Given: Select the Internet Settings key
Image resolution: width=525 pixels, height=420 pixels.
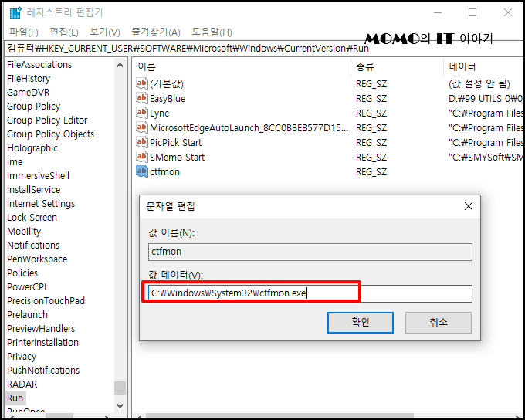Looking at the screenshot, I should (x=41, y=204).
